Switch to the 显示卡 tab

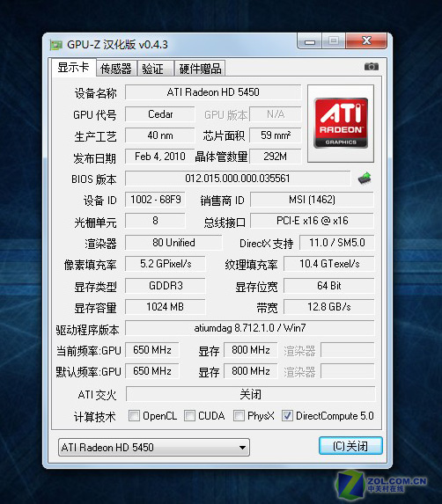tap(73, 68)
